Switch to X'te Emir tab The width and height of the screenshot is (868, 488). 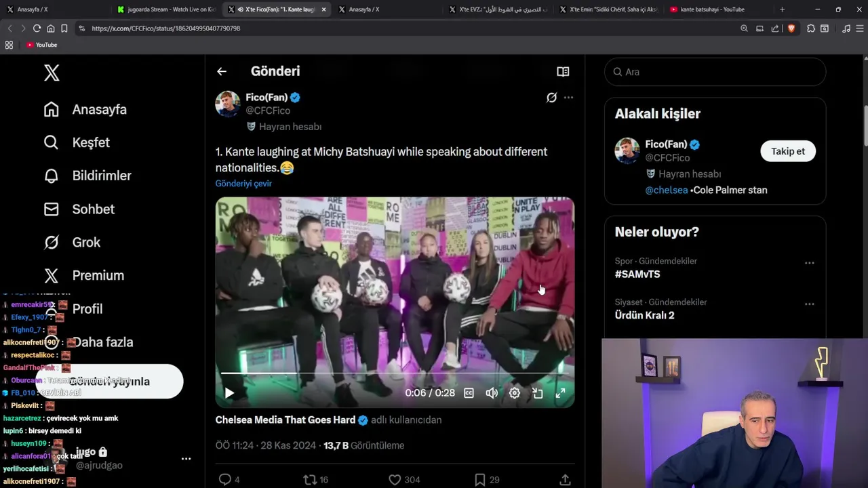[608, 9]
